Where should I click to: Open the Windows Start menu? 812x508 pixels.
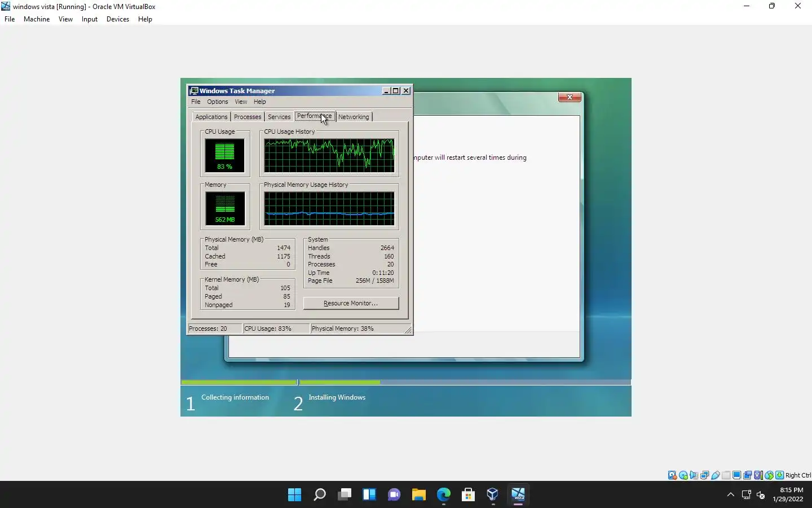(294, 495)
